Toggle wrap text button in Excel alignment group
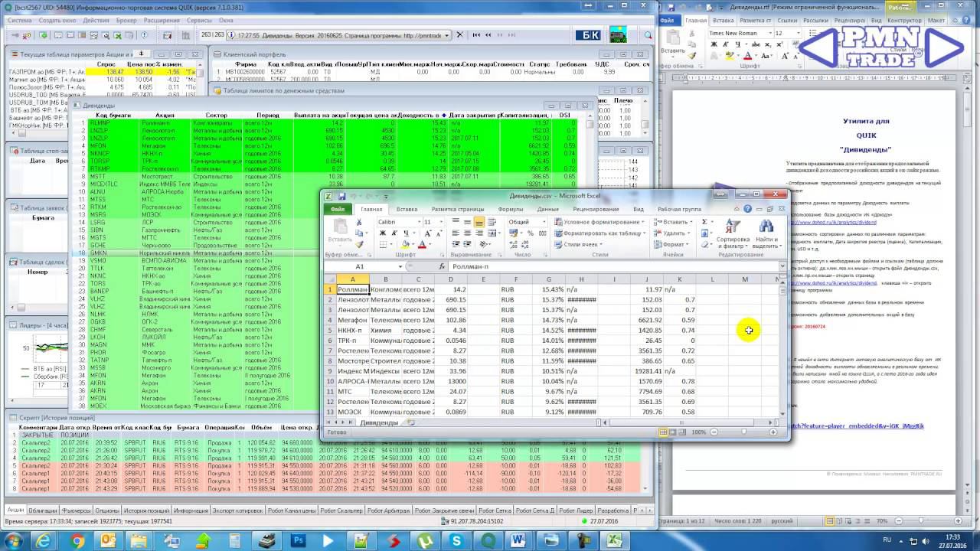980x551 pixels. click(x=491, y=222)
